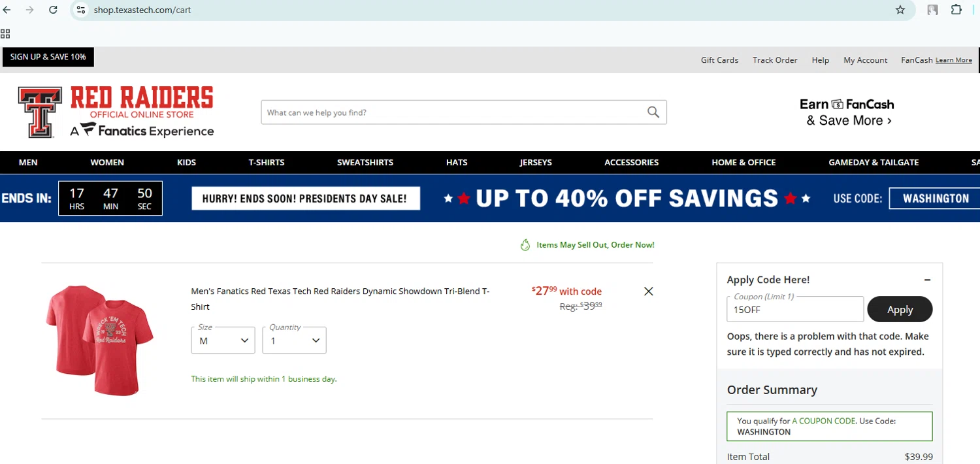
Task: Open the HATS menu
Action: (457, 162)
